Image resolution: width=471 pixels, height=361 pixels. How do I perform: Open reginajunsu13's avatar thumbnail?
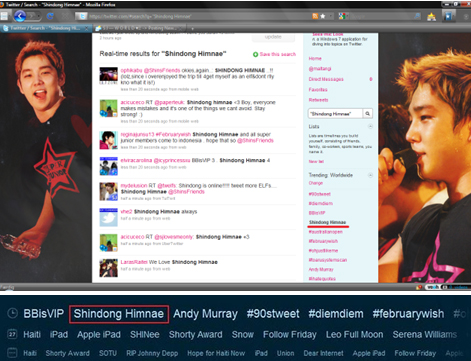coord(108,140)
